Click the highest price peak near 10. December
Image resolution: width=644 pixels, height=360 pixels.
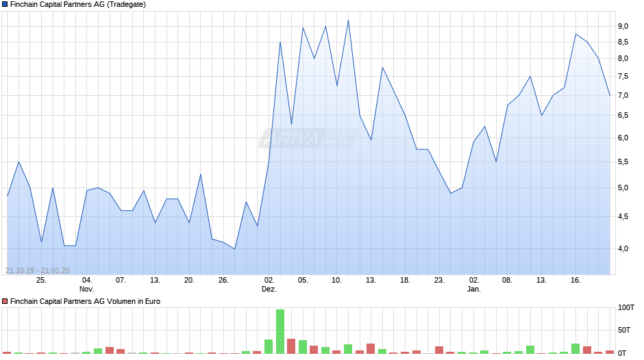348,20
